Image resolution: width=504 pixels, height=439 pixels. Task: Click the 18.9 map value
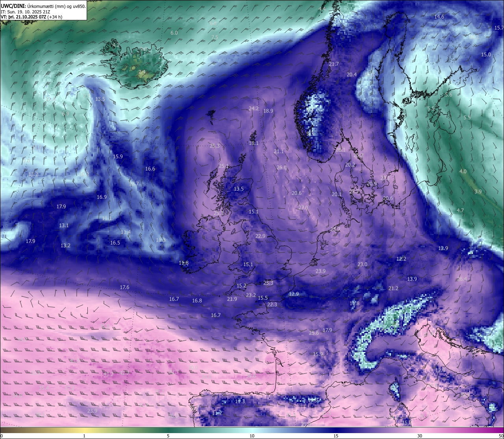(x=268, y=111)
